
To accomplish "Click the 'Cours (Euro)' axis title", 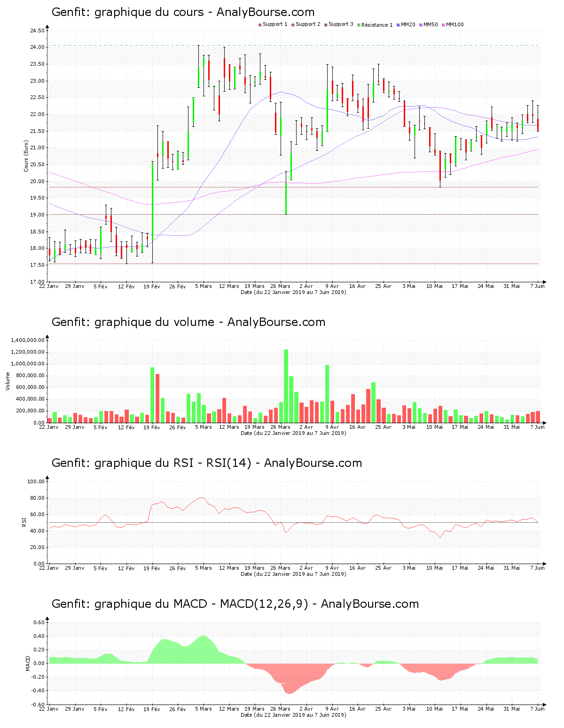I will 26,156.
